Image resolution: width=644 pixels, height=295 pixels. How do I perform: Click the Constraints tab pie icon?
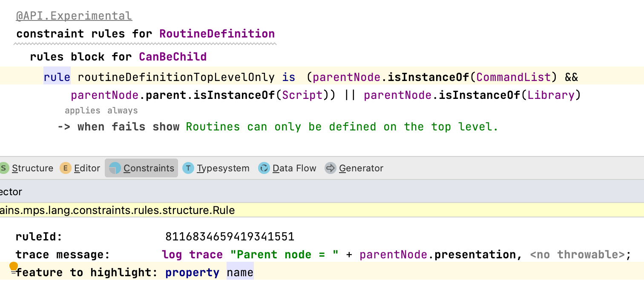point(115,168)
